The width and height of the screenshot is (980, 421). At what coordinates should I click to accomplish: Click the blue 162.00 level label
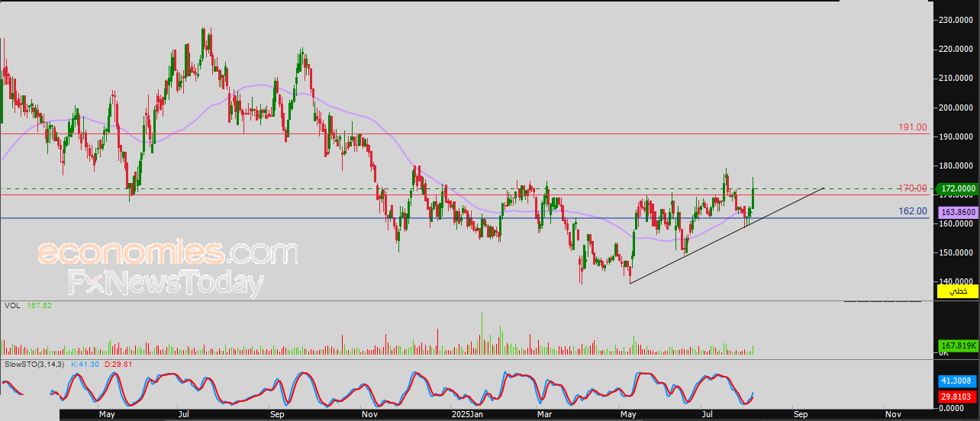(x=913, y=211)
